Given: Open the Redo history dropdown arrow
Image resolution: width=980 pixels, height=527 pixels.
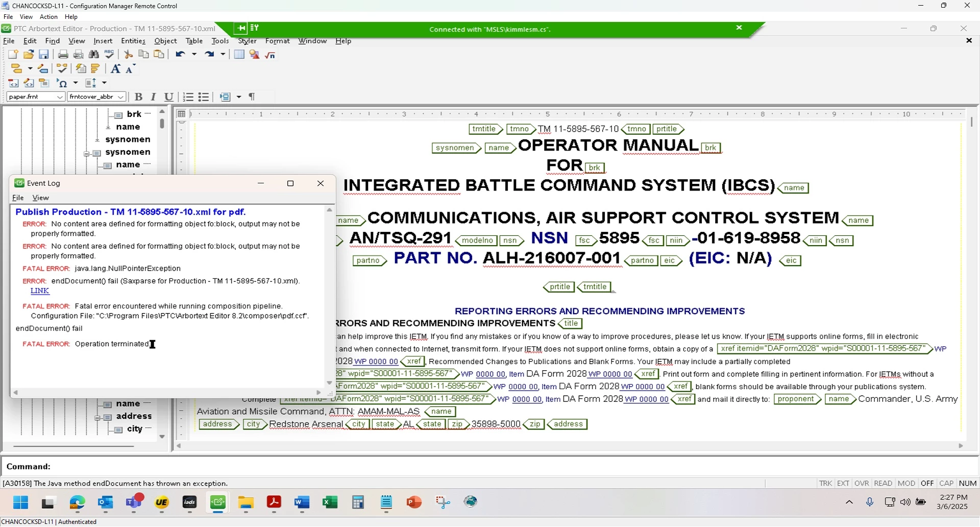Looking at the screenshot, I should pyautogui.click(x=223, y=55).
